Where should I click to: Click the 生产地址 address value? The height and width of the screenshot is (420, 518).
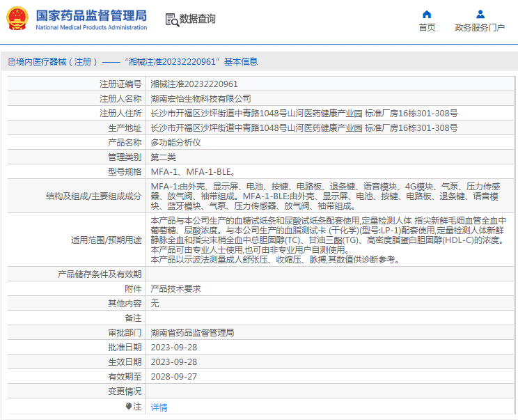304,128
